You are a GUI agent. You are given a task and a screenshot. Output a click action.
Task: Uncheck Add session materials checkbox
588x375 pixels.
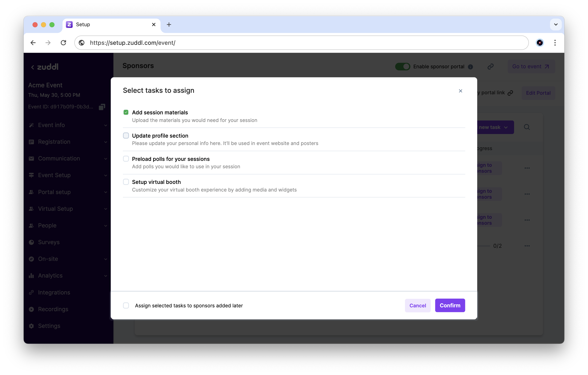pos(126,112)
